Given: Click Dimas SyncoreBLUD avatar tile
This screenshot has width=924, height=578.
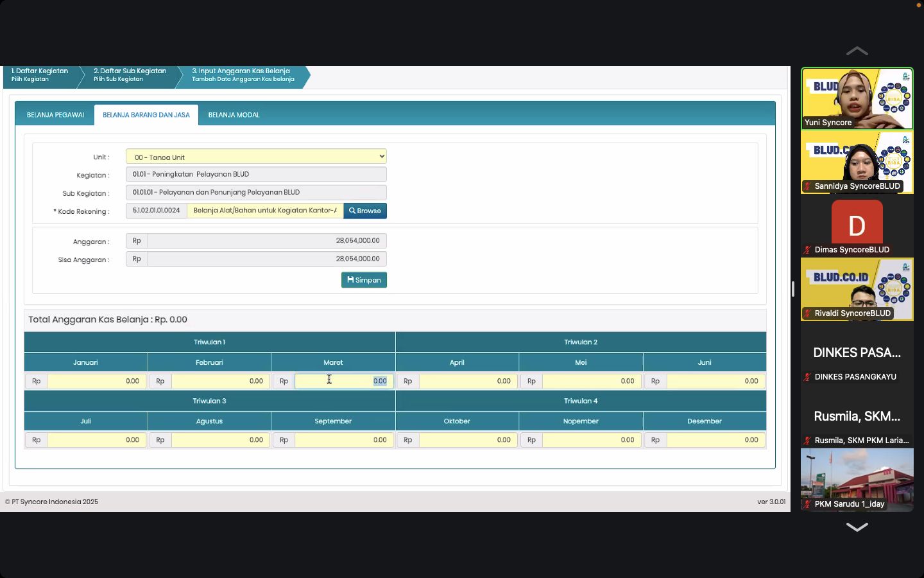Looking at the screenshot, I should 857,223.
